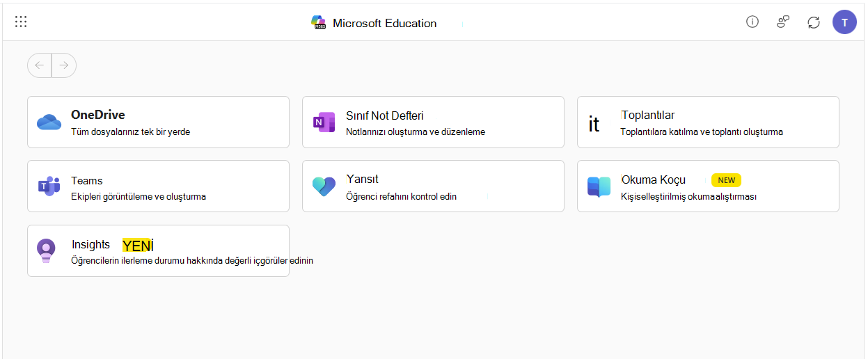Open the Insights card title

90,244
